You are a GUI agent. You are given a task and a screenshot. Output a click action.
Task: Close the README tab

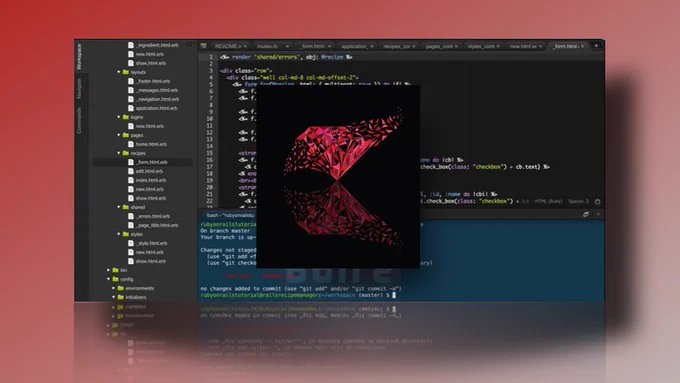[245, 46]
